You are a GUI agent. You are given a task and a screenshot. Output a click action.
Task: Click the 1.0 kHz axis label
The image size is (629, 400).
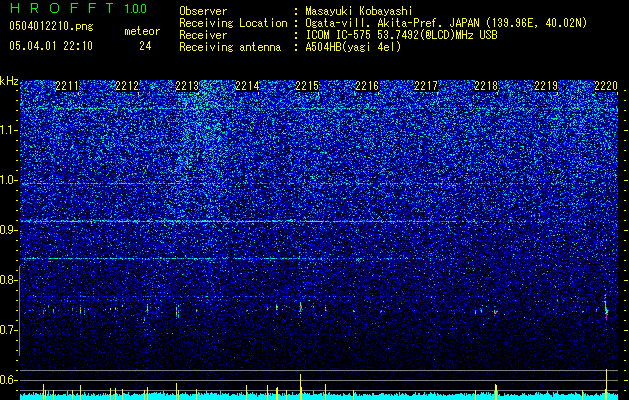click(9, 180)
